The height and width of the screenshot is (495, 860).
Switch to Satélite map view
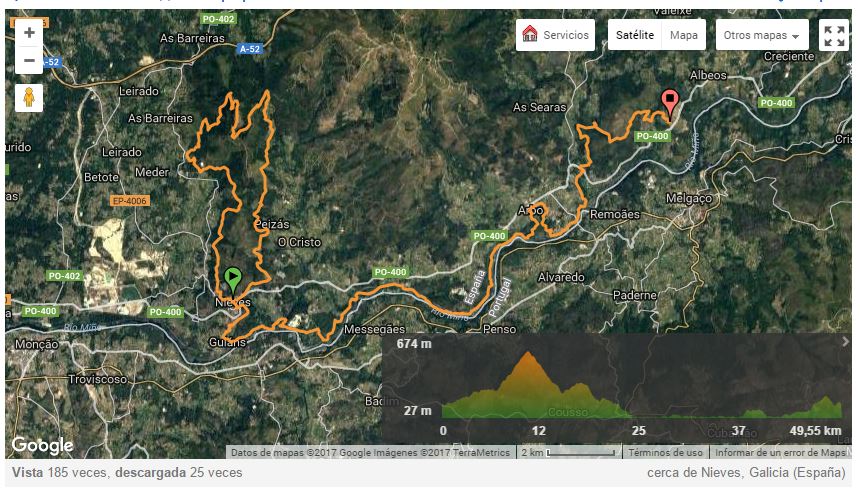[635, 35]
